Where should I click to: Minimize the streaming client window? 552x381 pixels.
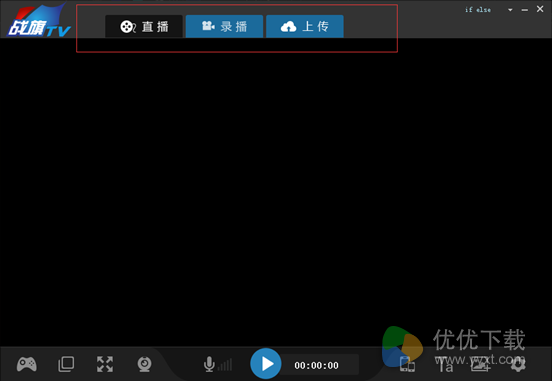(525, 10)
